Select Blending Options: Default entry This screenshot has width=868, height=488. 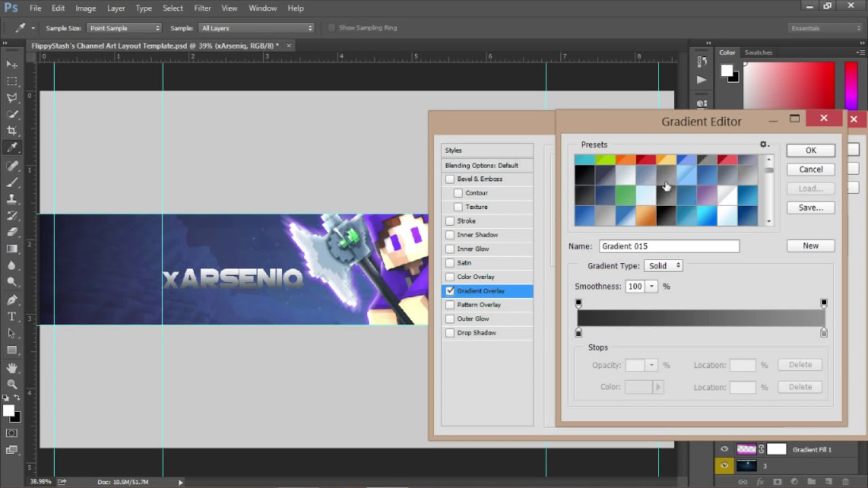click(x=488, y=165)
